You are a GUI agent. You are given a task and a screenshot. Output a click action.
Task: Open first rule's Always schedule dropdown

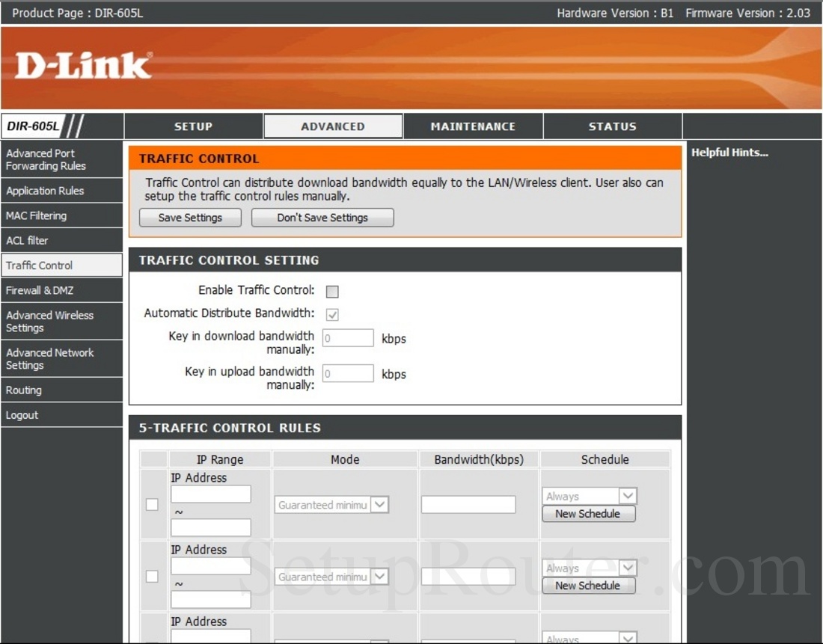[x=590, y=496]
